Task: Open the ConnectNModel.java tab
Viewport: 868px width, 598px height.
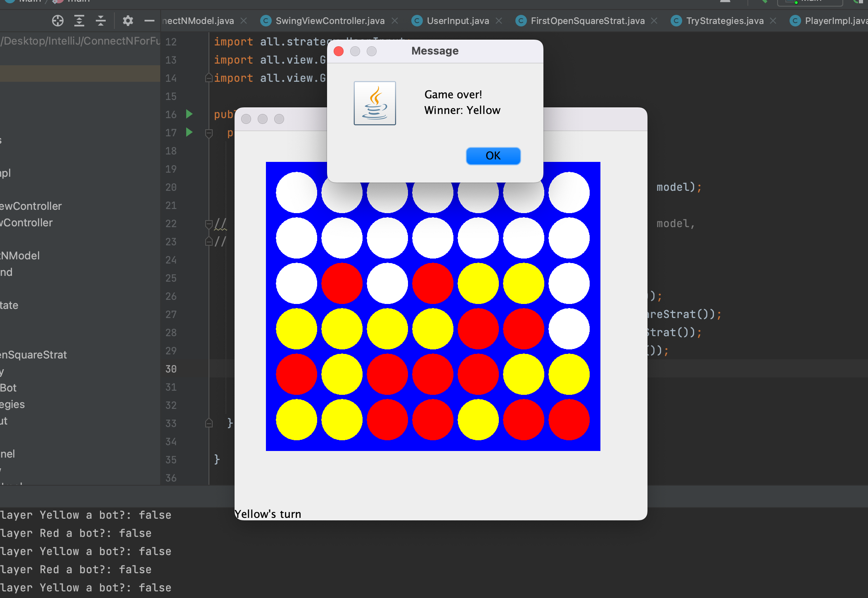Action: 201,21
